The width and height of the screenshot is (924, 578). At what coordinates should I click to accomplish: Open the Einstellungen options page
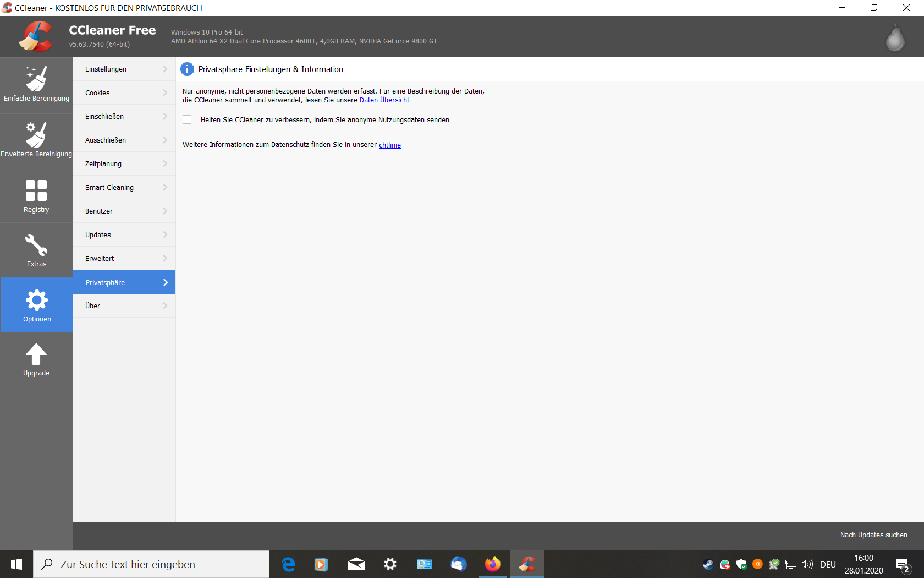click(x=124, y=69)
